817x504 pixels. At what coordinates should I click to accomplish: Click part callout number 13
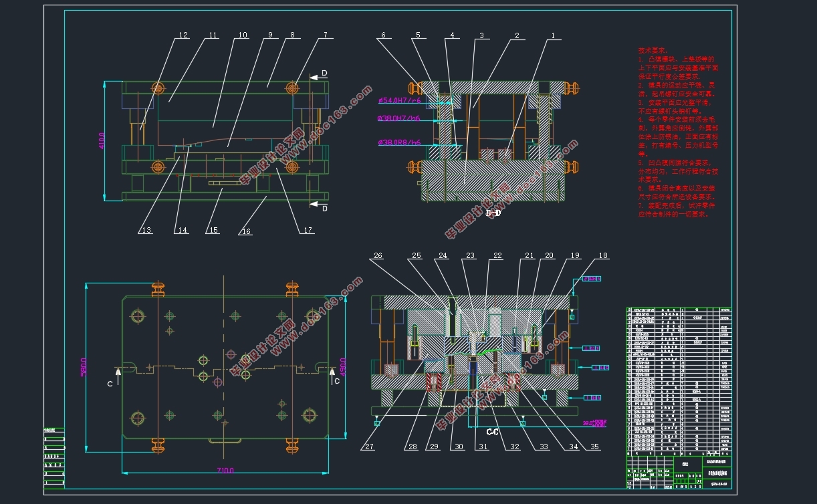point(146,231)
